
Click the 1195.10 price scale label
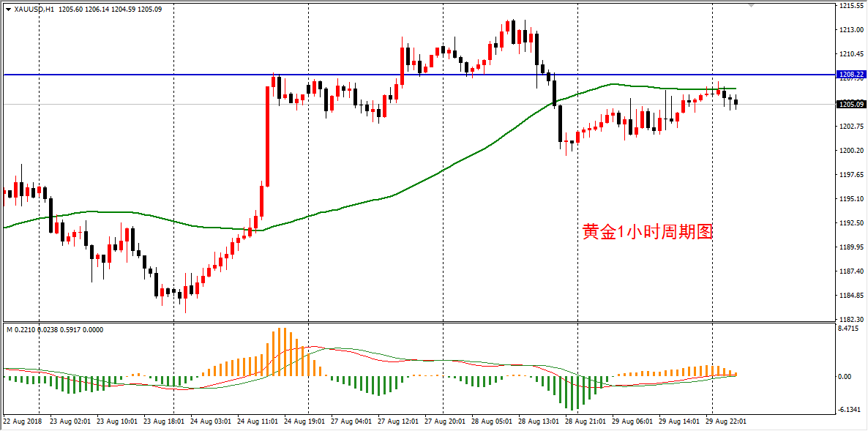[850, 199]
